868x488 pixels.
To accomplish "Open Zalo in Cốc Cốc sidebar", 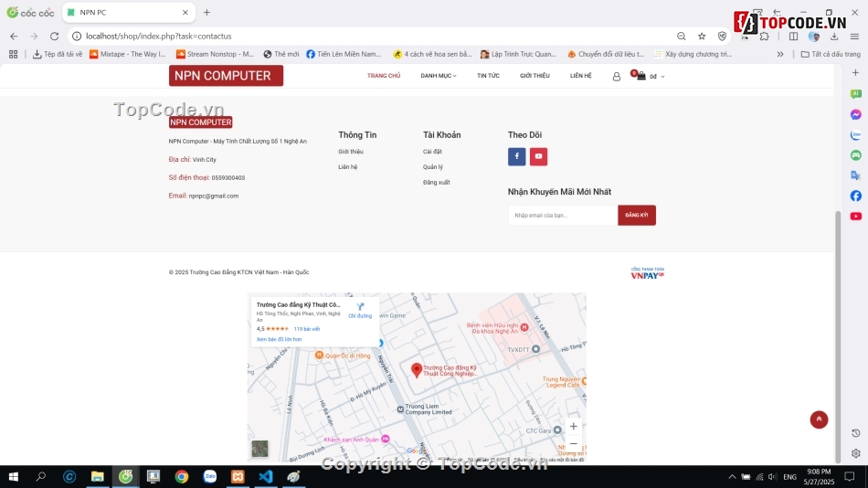I will click(856, 135).
